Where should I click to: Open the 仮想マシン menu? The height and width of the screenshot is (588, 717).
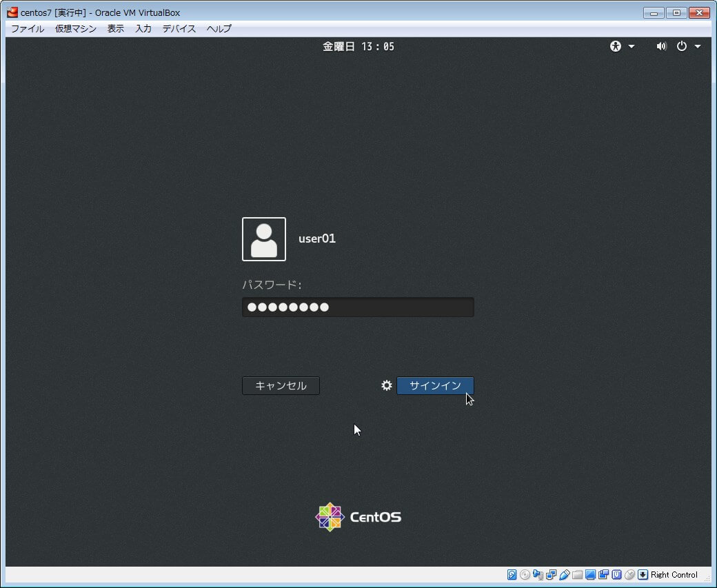tap(76, 29)
